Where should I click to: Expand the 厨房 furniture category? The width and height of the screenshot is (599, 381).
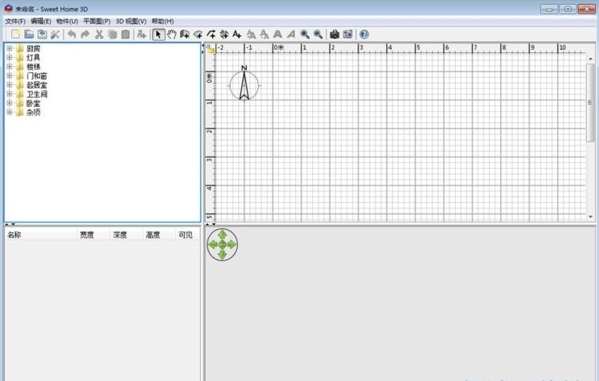point(10,49)
